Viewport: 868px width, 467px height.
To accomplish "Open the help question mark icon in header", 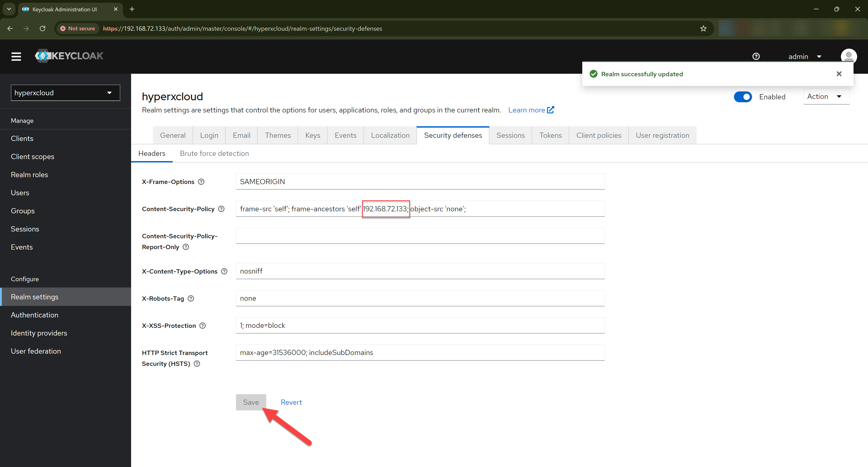I will pyautogui.click(x=756, y=56).
